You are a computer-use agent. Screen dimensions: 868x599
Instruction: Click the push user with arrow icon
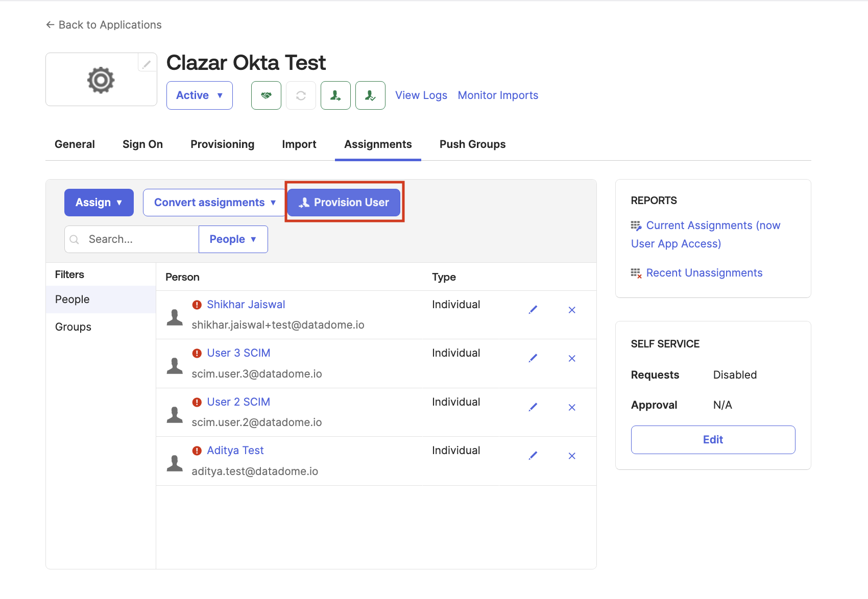point(335,95)
